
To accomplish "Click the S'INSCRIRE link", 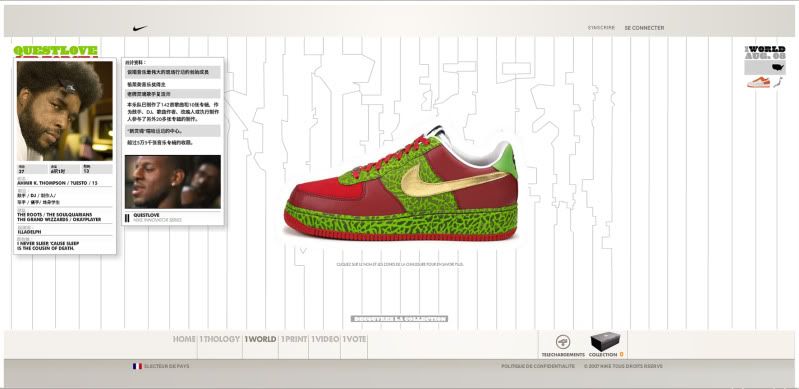I will pyautogui.click(x=601, y=28).
